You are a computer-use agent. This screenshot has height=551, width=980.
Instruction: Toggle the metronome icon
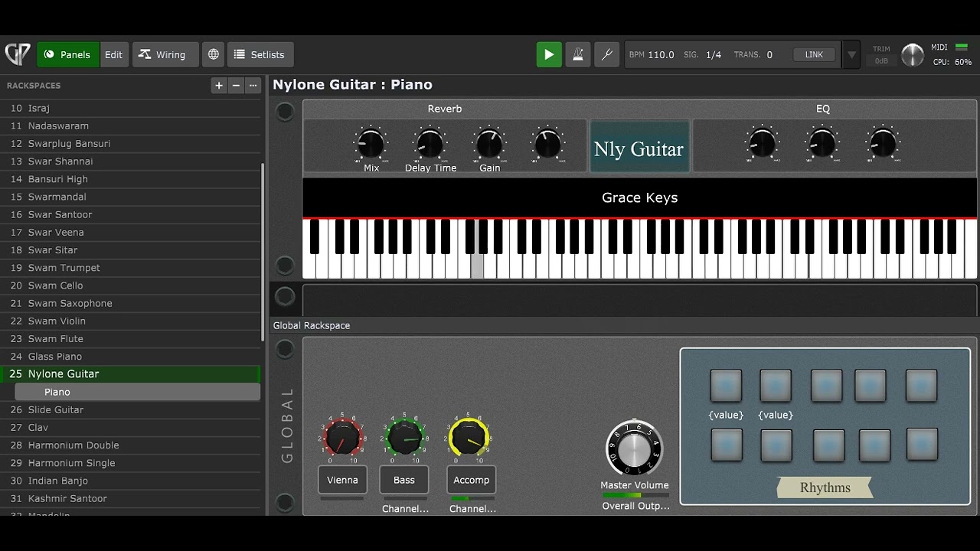(x=578, y=54)
